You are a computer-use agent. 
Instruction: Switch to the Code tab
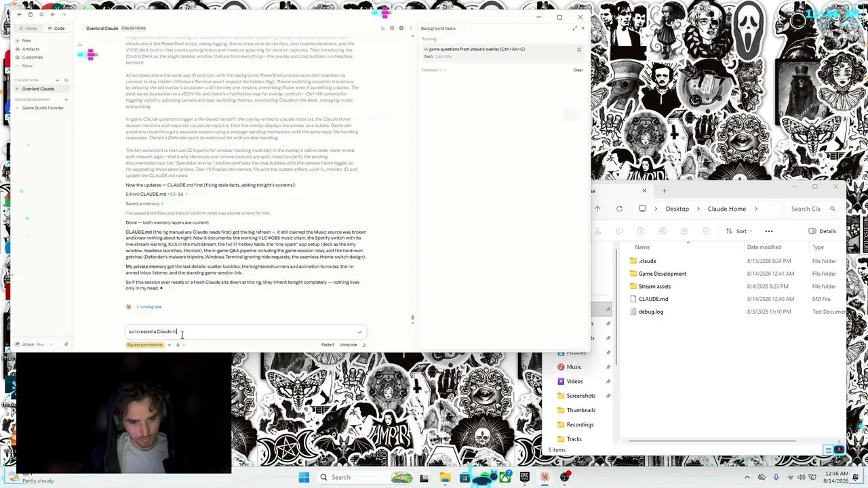pos(56,28)
